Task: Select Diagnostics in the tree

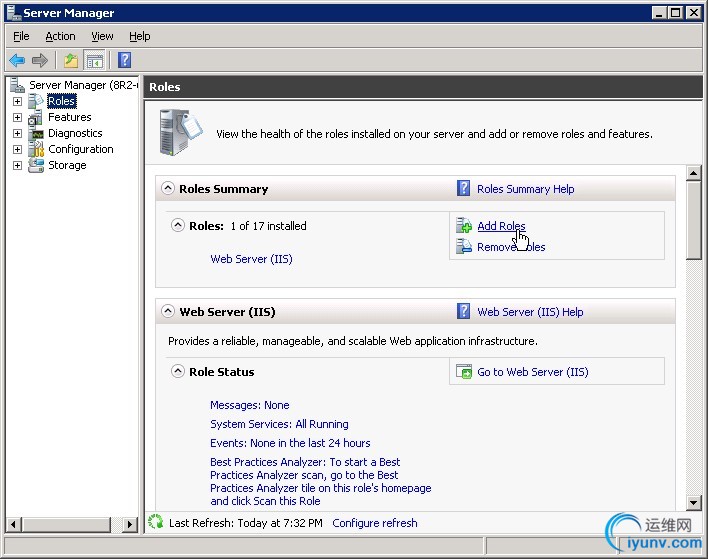Action: (x=75, y=133)
